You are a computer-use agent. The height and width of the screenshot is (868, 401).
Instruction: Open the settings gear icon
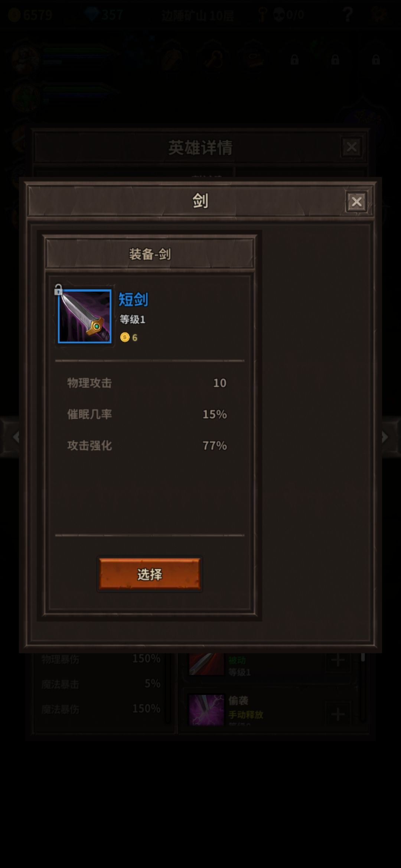pos(379,14)
